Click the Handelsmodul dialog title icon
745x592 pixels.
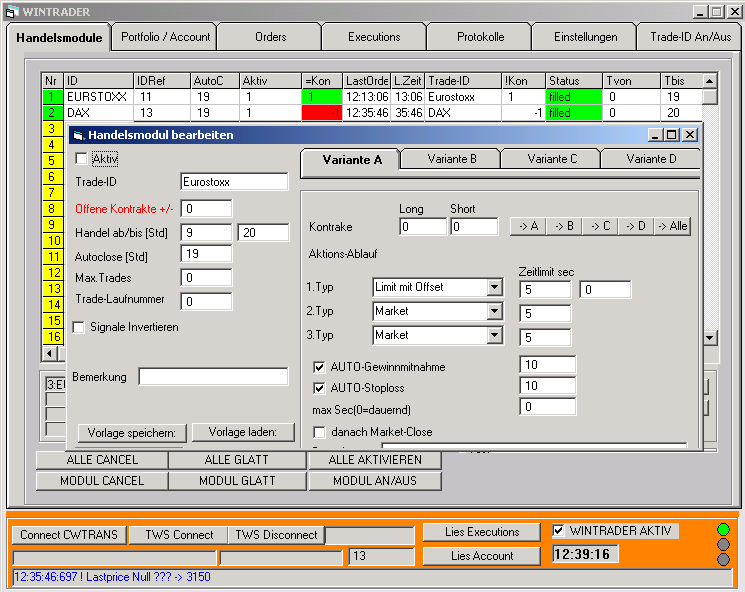point(79,135)
